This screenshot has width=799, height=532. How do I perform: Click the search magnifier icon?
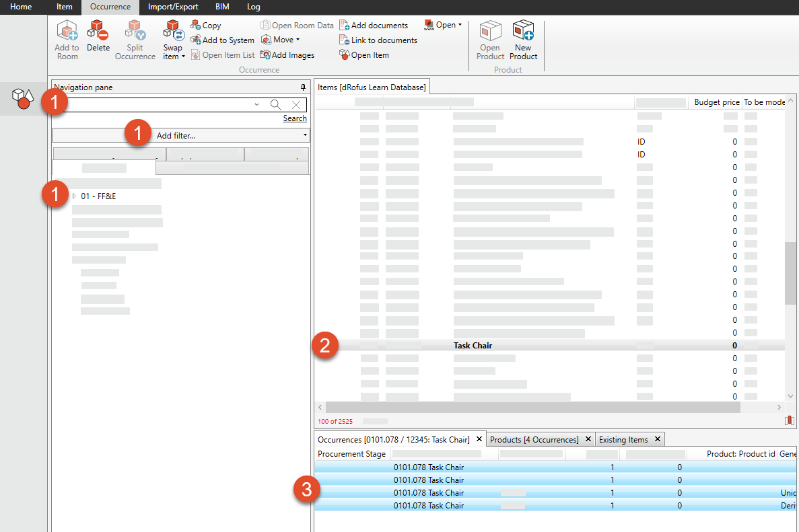pos(275,105)
